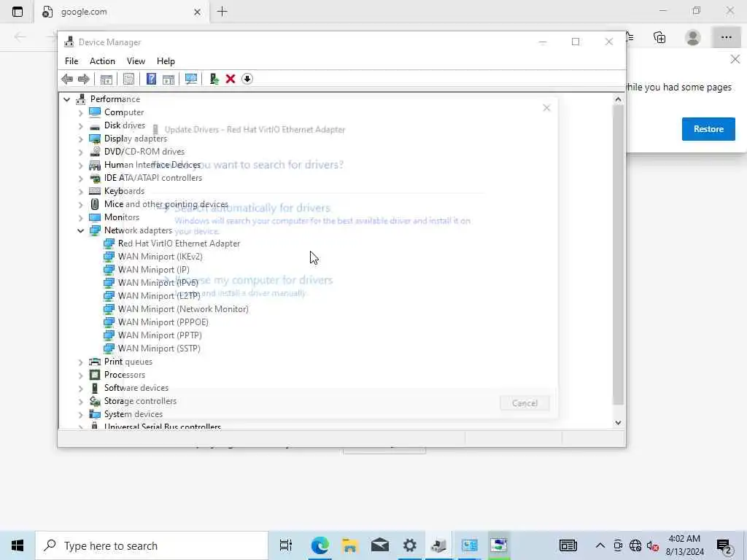Click the device tree scrollbar down arrow
The image size is (747, 560).
click(x=618, y=423)
